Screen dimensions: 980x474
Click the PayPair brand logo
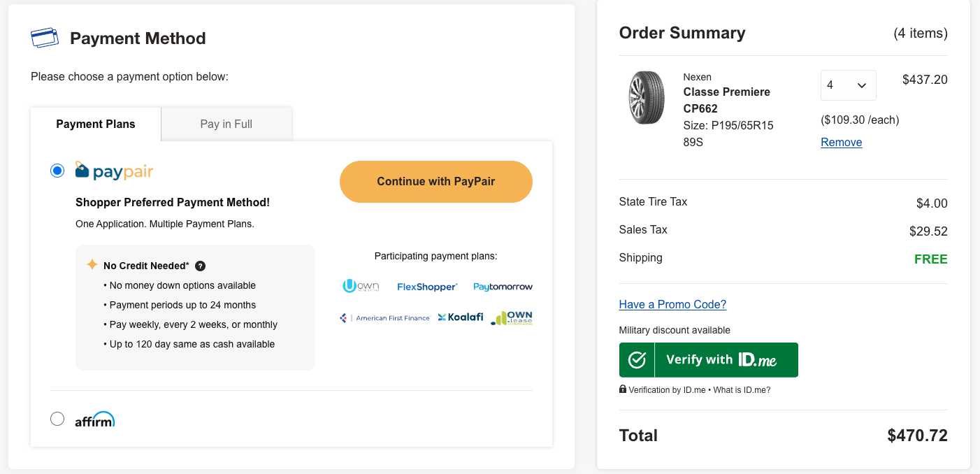point(114,171)
